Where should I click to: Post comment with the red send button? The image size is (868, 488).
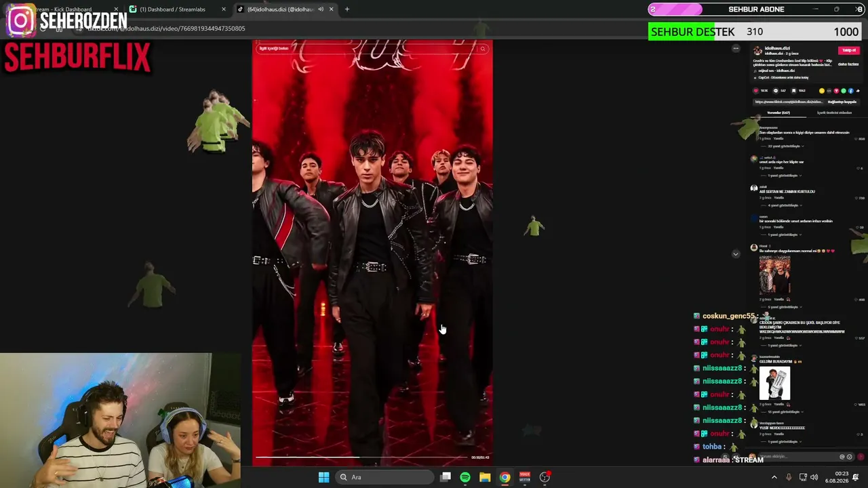click(x=861, y=457)
